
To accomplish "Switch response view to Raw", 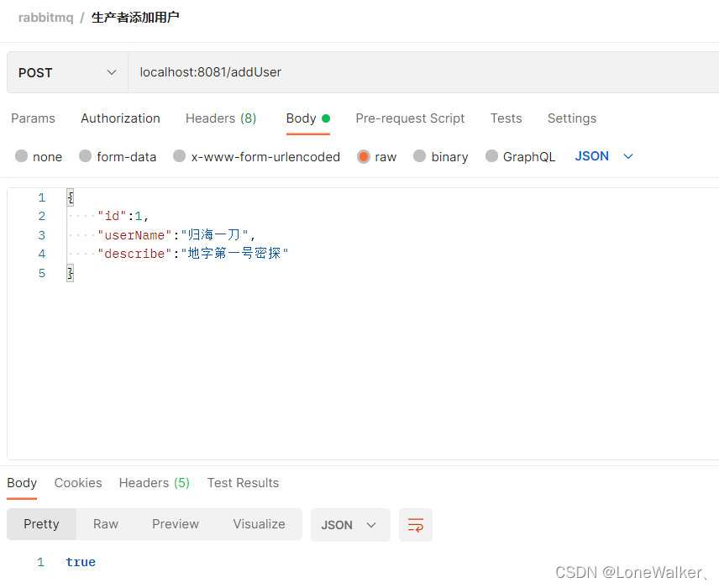I will (x=105, y=523).
